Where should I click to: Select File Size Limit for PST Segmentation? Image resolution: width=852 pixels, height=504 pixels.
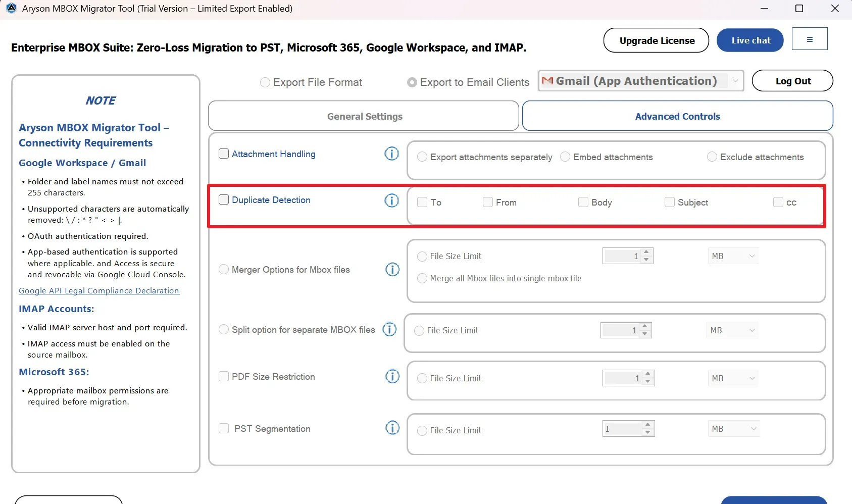tap(422, 431)
